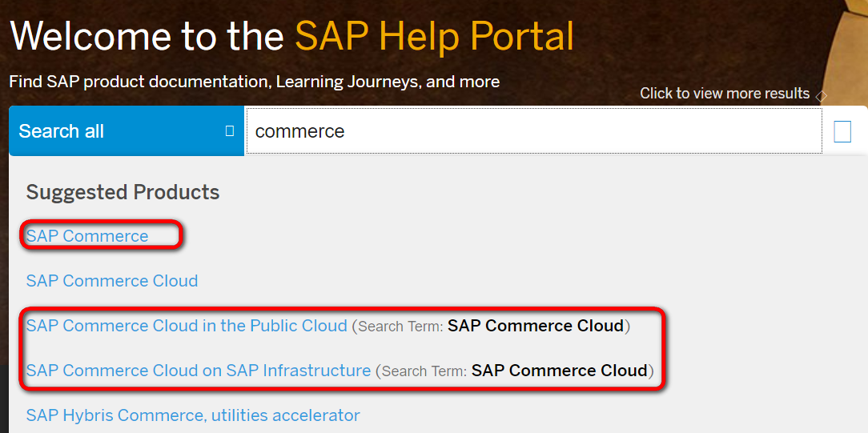Open 'SAP Hybris Commerce, utilities accelerator' suggestion

(x=193, y=415)
